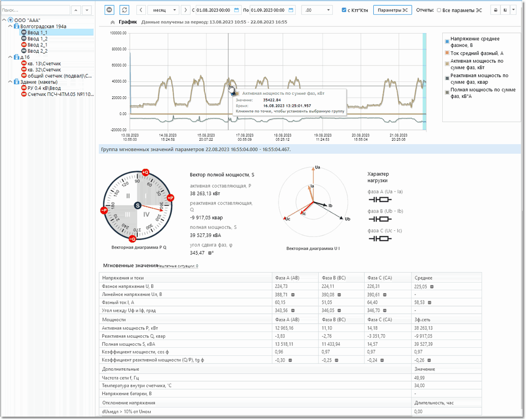Open the start date calendar picker

[237, 10]
